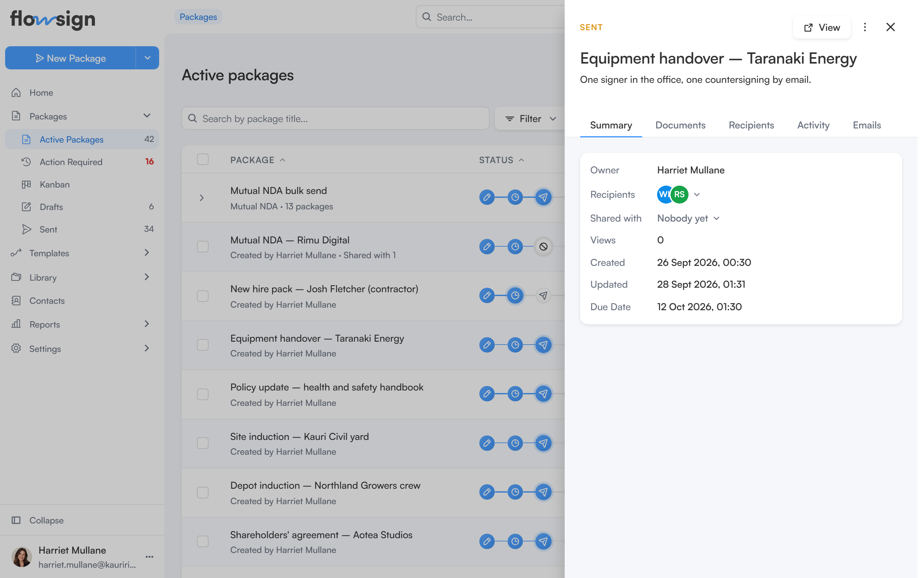Check the Shareholders' agreement — Aotea Studios checkbox
The height and width of the screenshot is (578, 924).
[203, 541]
